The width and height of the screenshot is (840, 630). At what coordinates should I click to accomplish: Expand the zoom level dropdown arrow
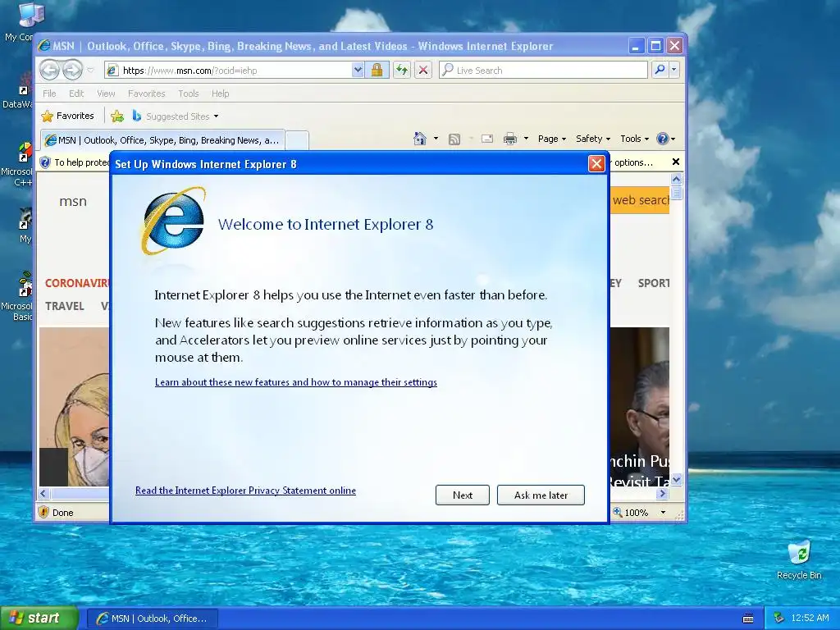click(663, 513)
